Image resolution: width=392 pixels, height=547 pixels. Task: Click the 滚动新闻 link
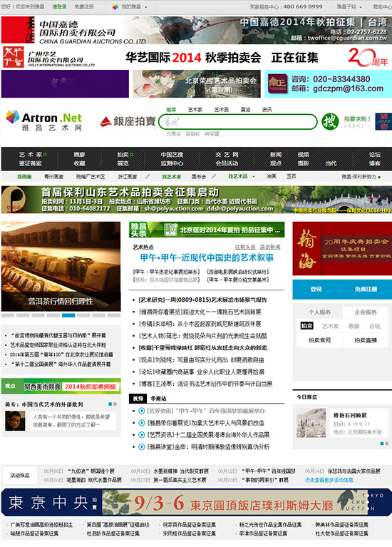click(x=270, y=247)
